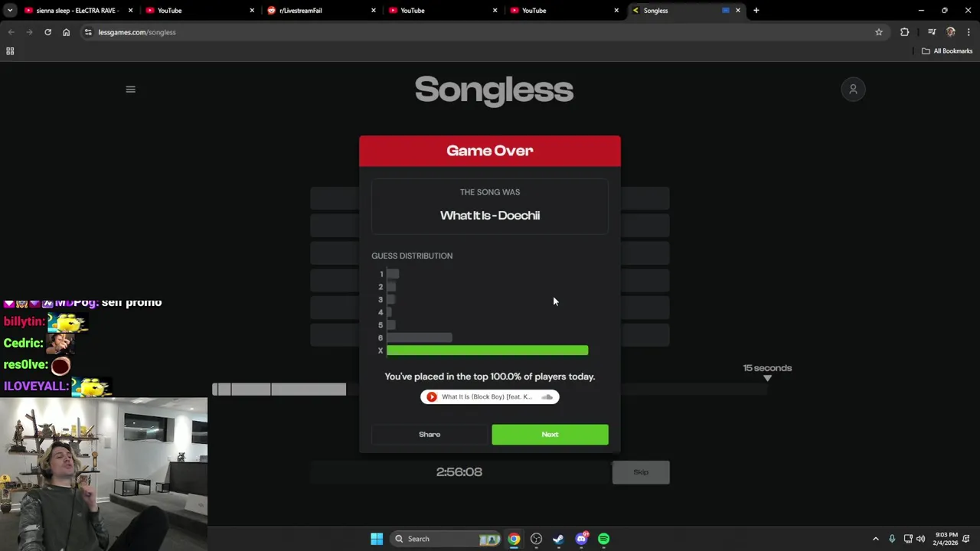Image resolution: width=980 pixels, height=551 pixels.
Task: Click the taskbar Search box
Action: click(x=445, y=539)
